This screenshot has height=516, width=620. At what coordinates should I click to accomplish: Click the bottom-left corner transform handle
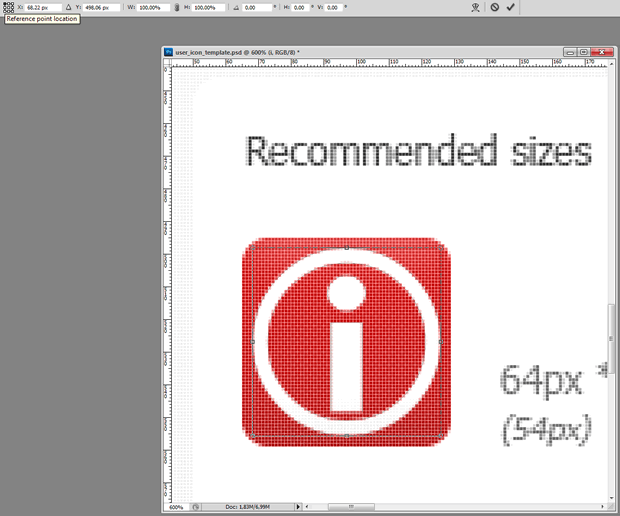(x=253, y=436)
